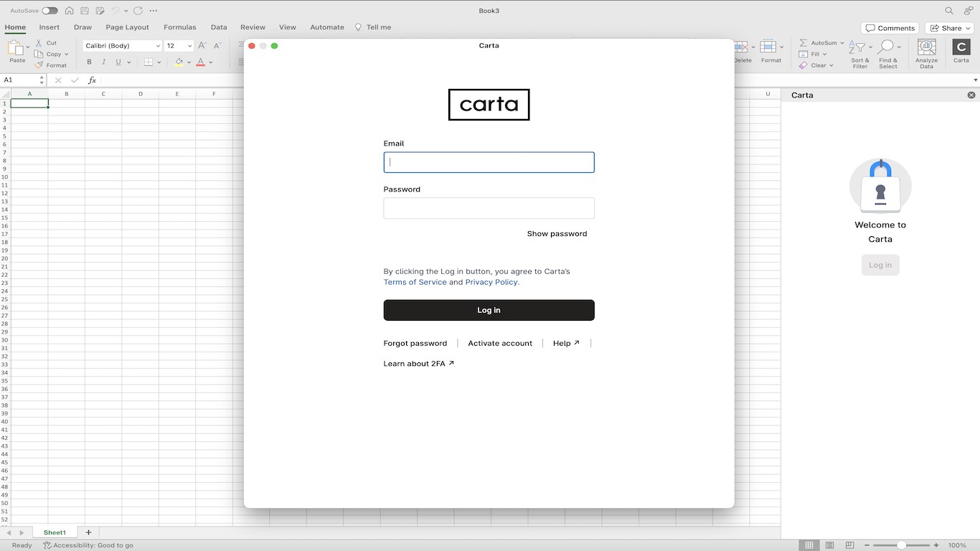
Task: Click the Undo arrow icon
Action: 115,11
